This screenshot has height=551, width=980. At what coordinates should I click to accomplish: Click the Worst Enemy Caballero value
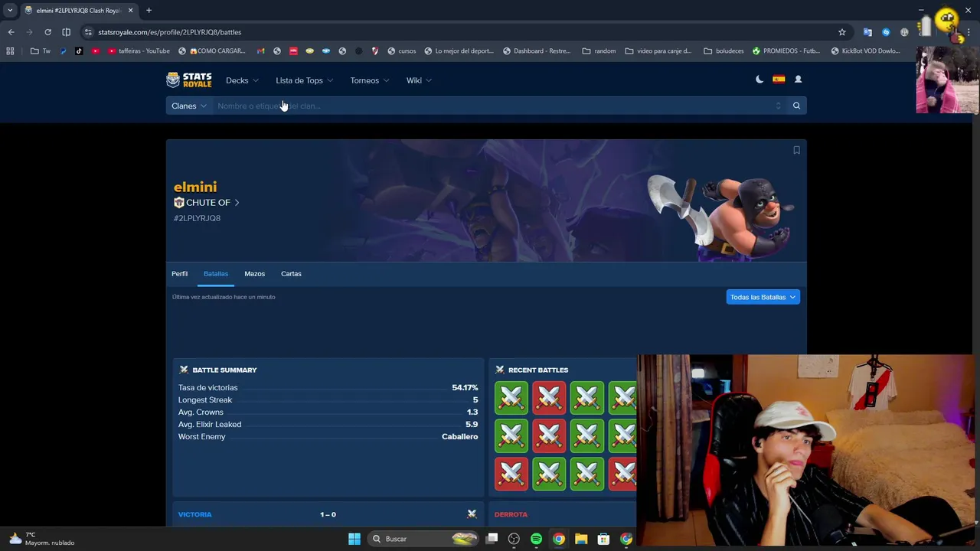[x=459, y=437]
